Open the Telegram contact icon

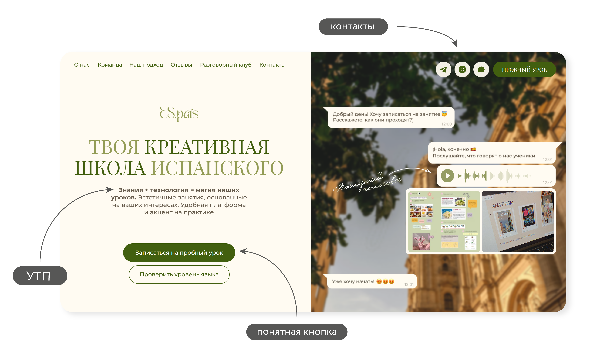point(443,70)
